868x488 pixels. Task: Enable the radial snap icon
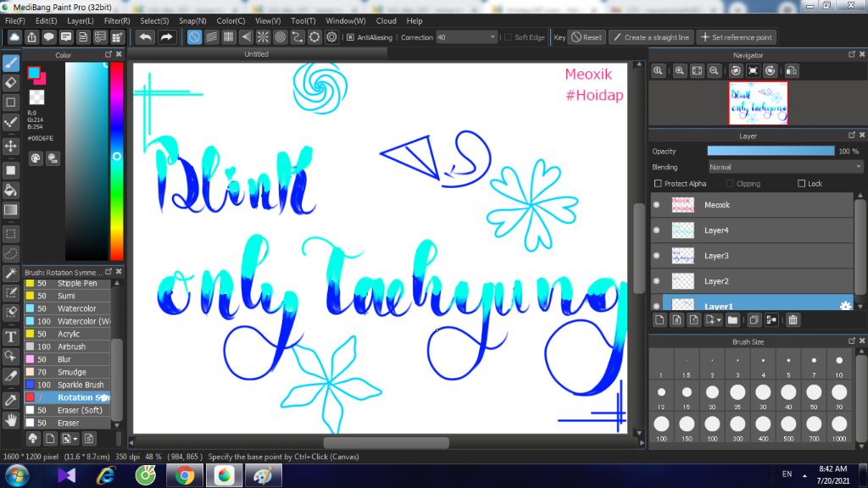click(x=263, y=37)
